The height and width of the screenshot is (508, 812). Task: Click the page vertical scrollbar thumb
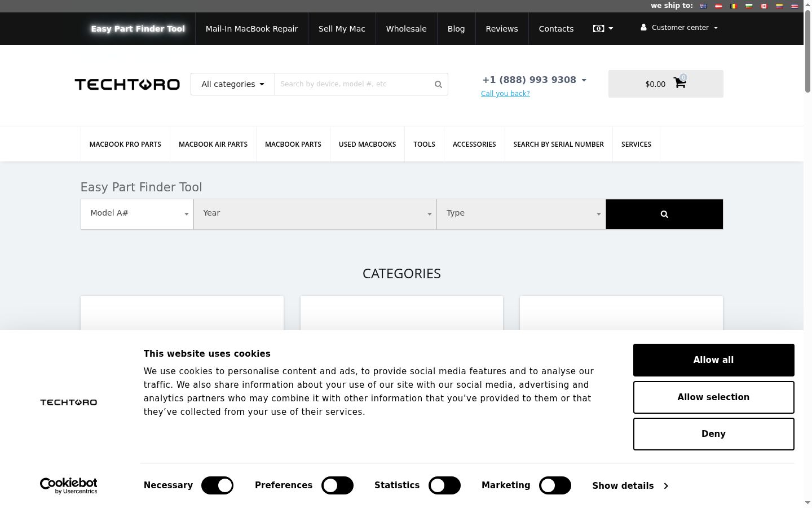coord(807,51)
